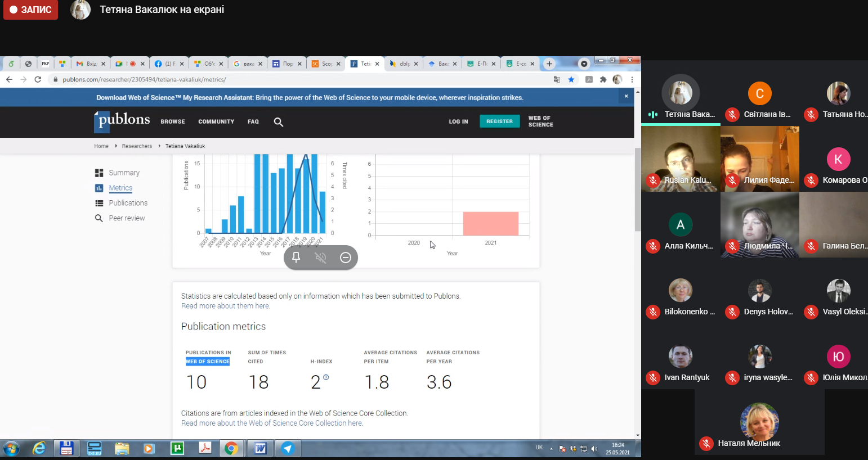Click Людмила video thumbnail
Image resolution: width=868 pixels, height=460 pixels.
(x=760, y=225)
